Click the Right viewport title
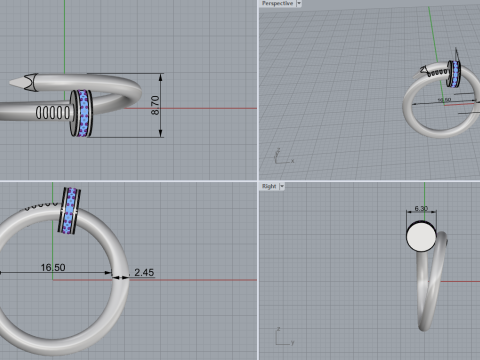 click(x=269, y=186)
